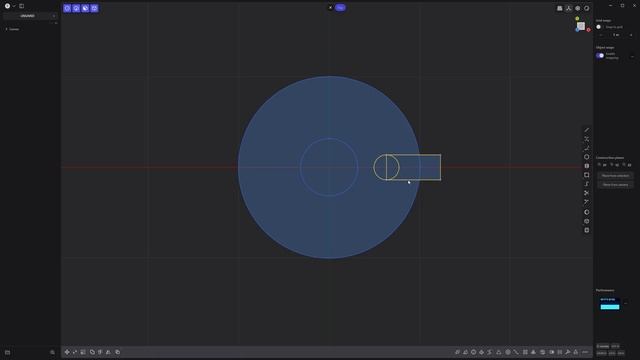Click the view cube center face

580,26
